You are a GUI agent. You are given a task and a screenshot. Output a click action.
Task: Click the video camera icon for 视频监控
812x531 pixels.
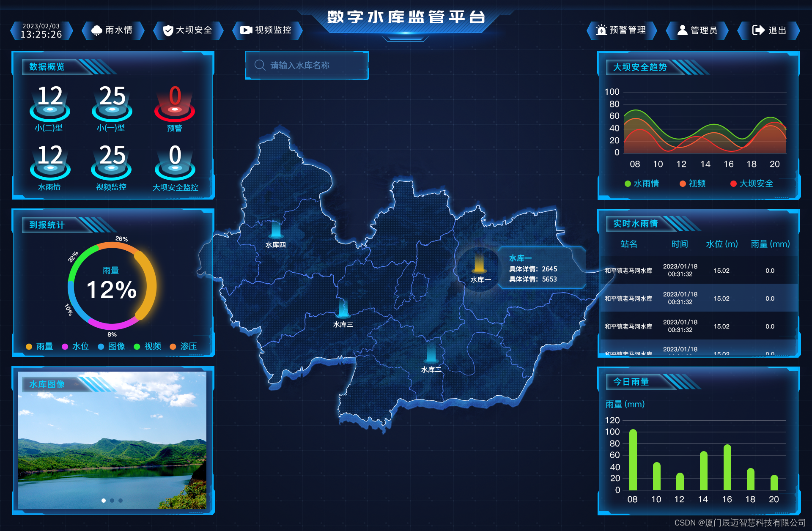246,30
